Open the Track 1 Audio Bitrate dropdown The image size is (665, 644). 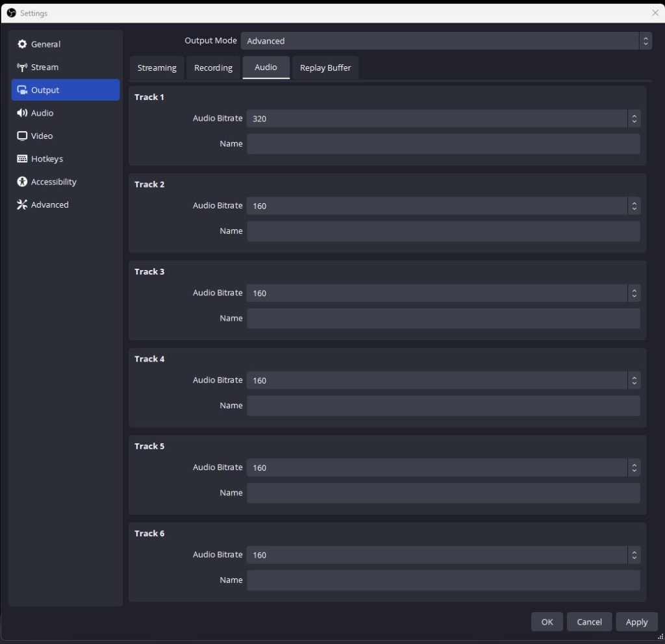click(x=443, y=119)
